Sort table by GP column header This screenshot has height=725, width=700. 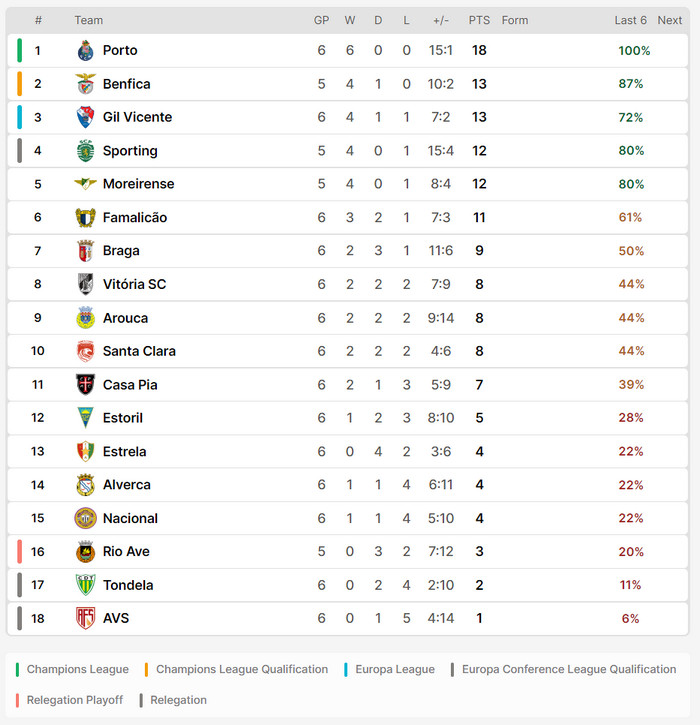click(321, 20)
